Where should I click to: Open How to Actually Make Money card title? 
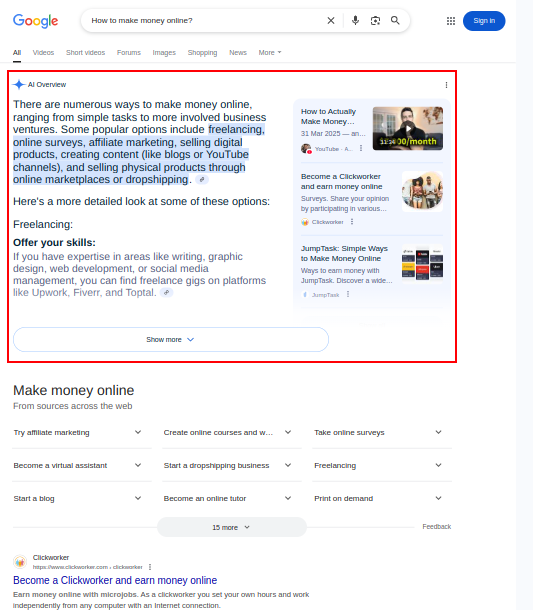pos(328,117)
